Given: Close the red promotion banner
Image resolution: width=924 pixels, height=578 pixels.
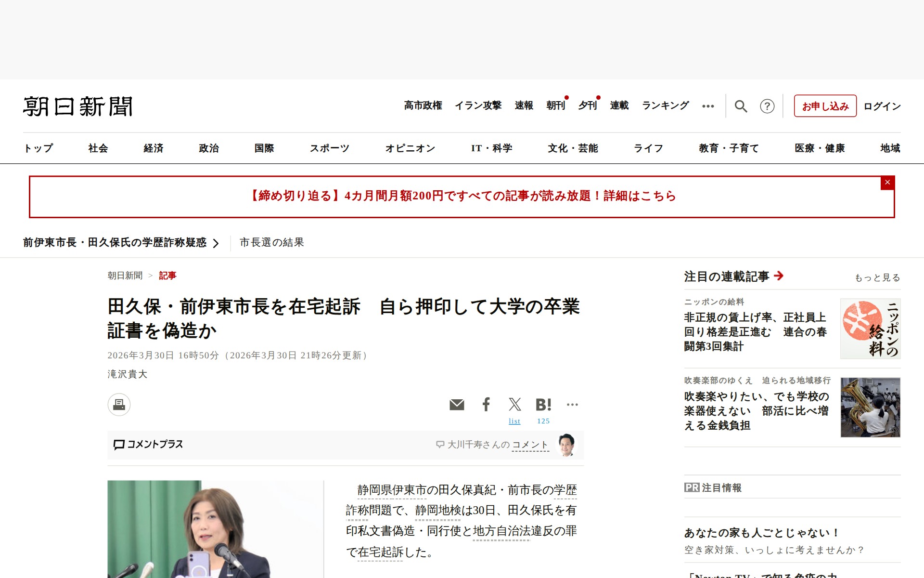Looking at the screenshot, I should click(x=887, y=183).
